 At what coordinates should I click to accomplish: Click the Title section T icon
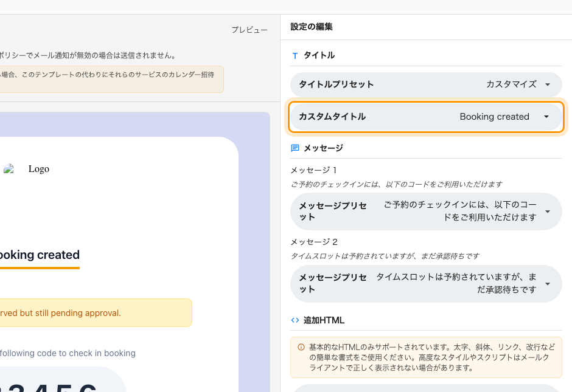tap(295, 56)
